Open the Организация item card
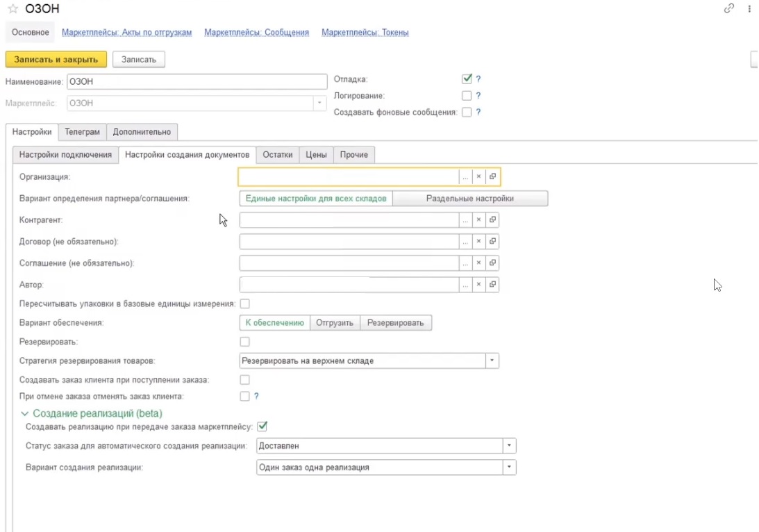Screen dimensions: 759x532 tap(492, 176)
